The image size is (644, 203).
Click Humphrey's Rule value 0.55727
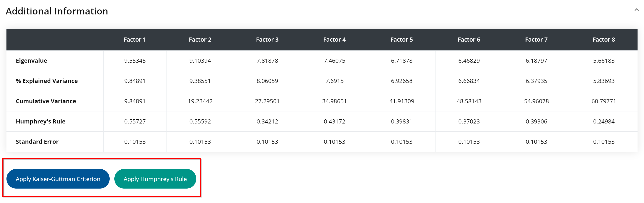pyautogui.click(x=135, y=121)
